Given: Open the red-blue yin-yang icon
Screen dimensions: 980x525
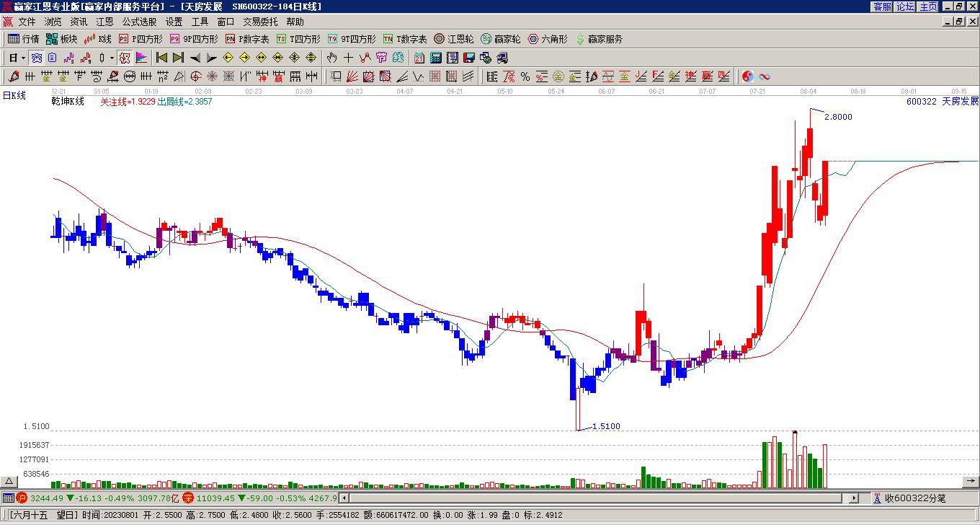Looking at the screenshot, I should [x=748, y=76].
